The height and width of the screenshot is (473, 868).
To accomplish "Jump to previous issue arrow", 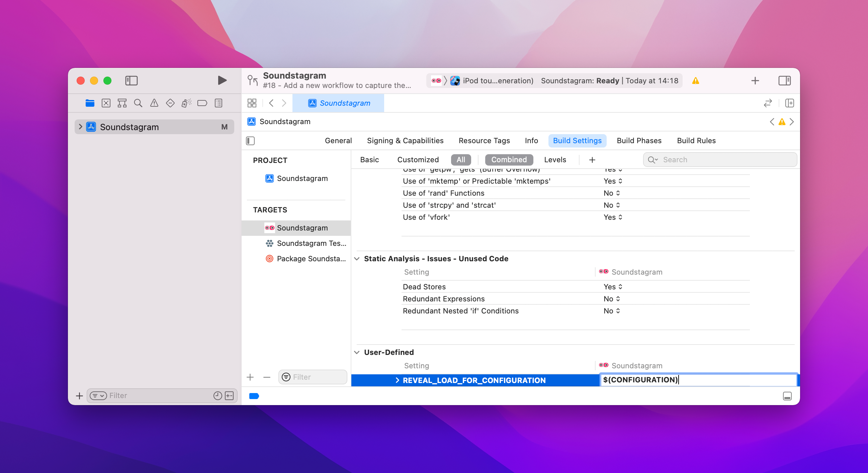I will (x=772, y=122).
